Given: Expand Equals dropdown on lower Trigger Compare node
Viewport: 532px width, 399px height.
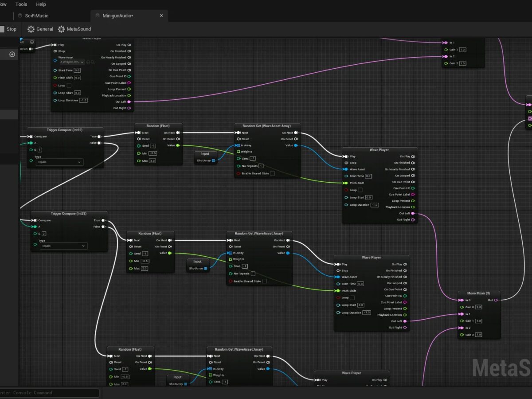Looking at the screenshot, I should (64, 246).
